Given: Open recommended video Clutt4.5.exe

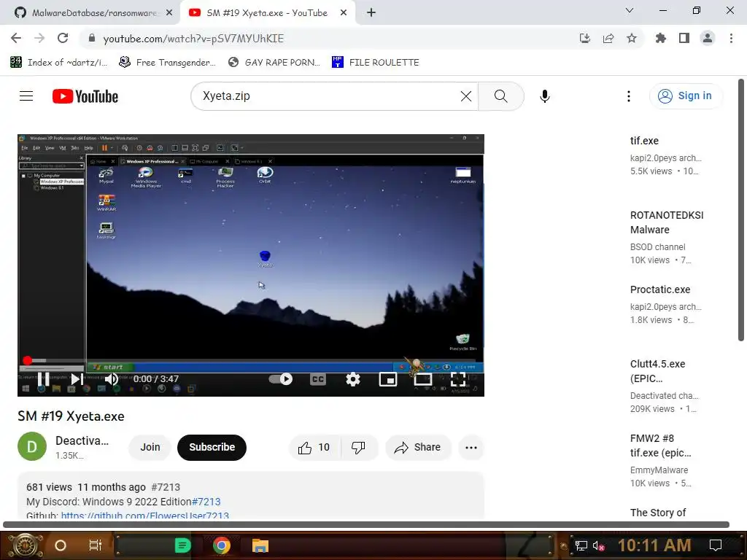Looking at the screenshot, I should click(657, 371).
